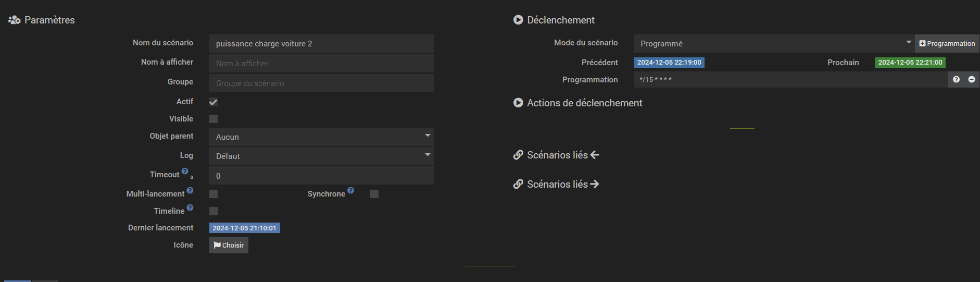Click the Nom à afficher field
Viewport: 980px width, 282px height.
coord(321,64)
